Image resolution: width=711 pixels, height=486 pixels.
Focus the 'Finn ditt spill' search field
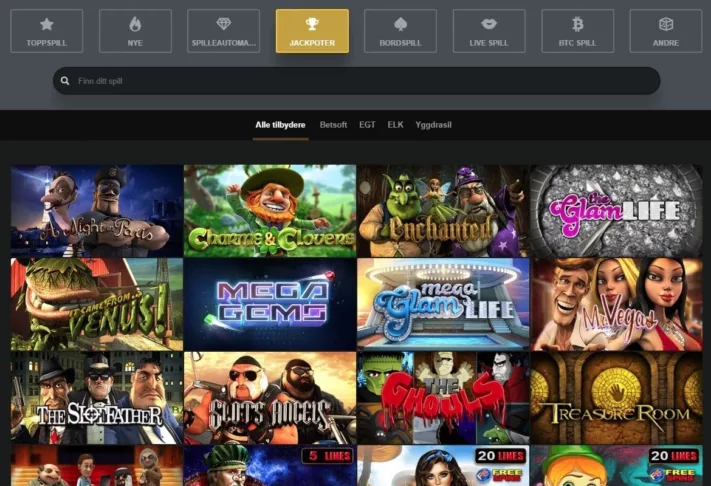356,81
